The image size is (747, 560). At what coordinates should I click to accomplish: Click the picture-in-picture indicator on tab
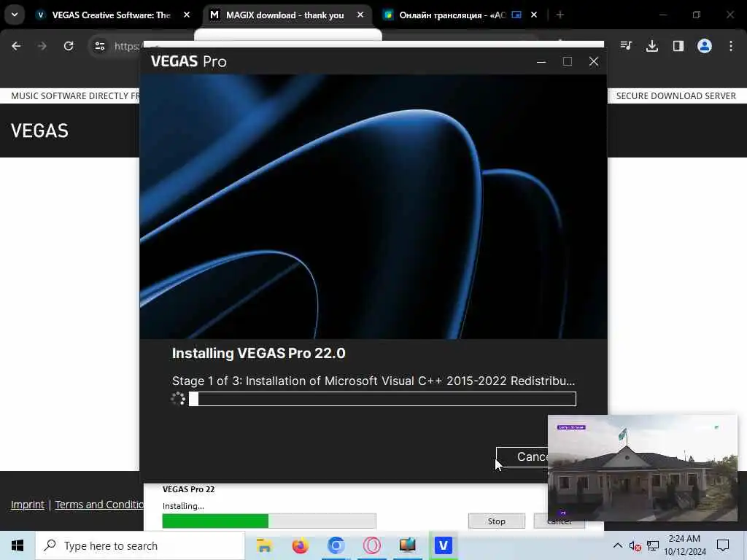516,15
